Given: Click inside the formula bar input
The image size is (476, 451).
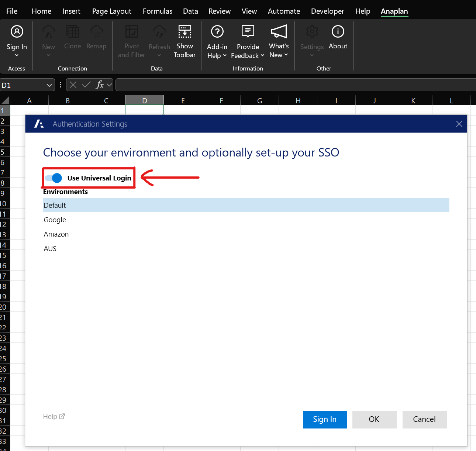Looking at the screenshot, I should pos(295,85).
